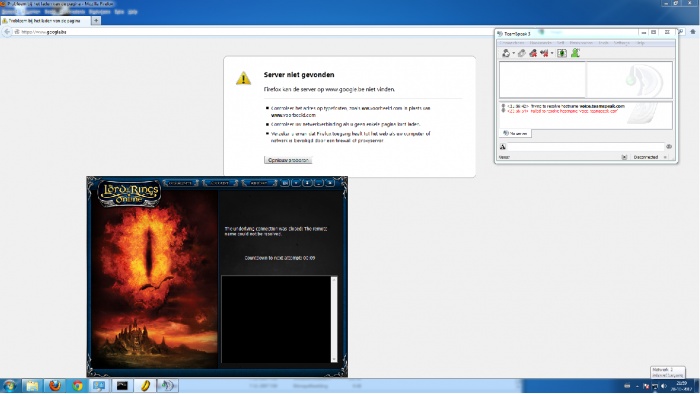Click 'Countdown to next attempt' text in launcher
The width and height of the screenshot is (700, 394).
point(280,258)
